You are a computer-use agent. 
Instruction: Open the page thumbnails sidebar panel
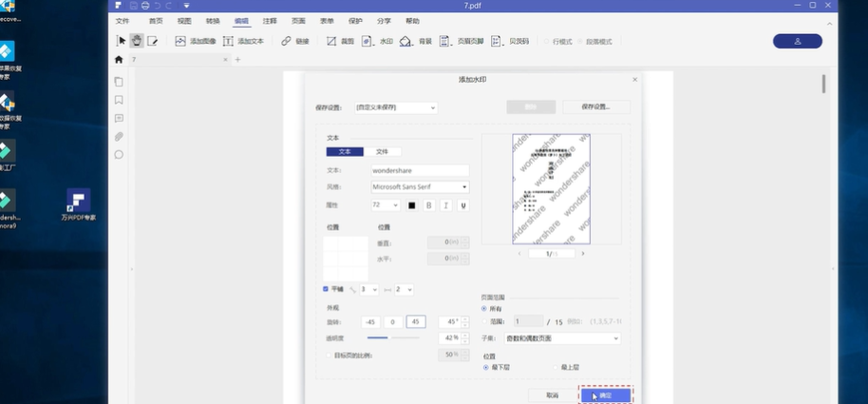click(x=119, y=82)
